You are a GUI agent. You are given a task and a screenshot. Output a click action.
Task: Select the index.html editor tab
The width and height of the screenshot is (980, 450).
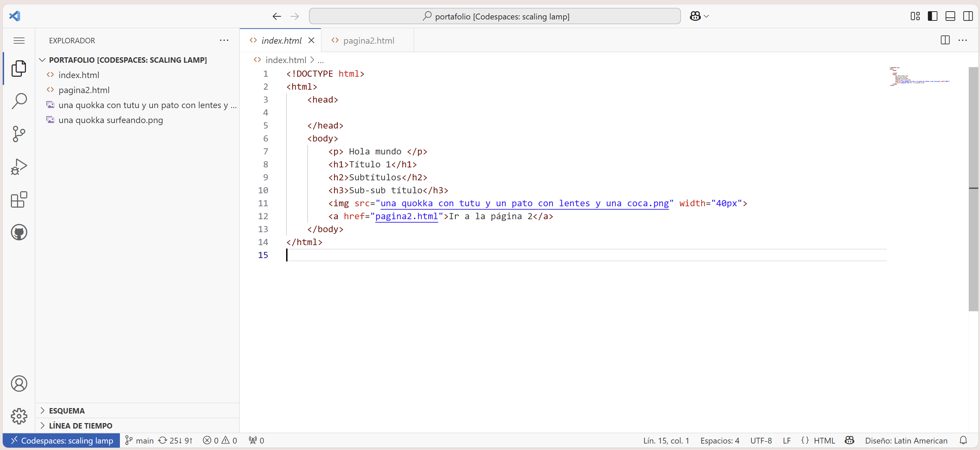click(x=281, y=40)
